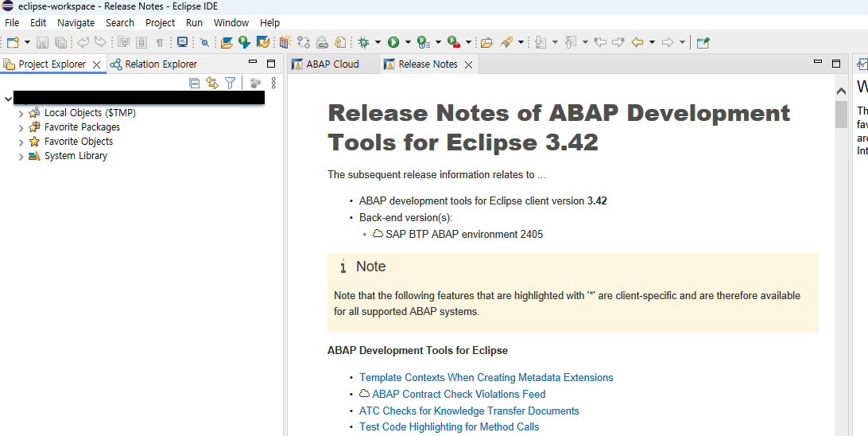Maximize the editor area
Image resolution: width=868 pixels, height=436 pixels.
coord(836,64)
